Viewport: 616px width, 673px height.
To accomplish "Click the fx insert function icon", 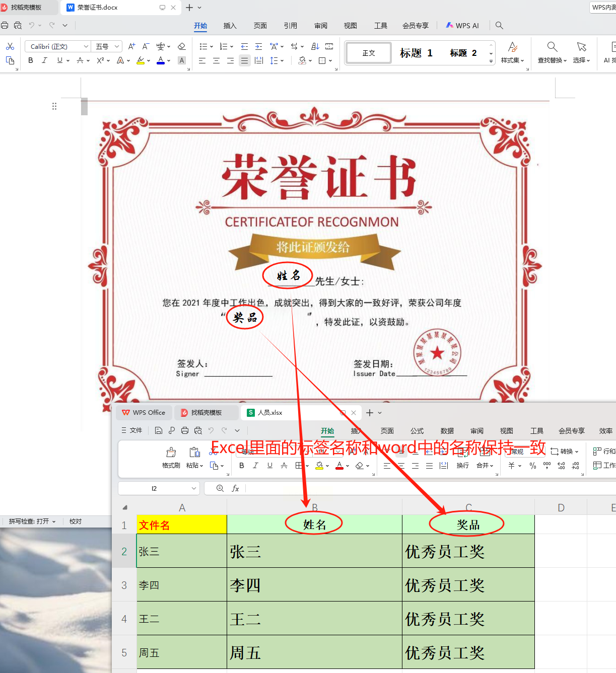I will [x=235, y=488].
